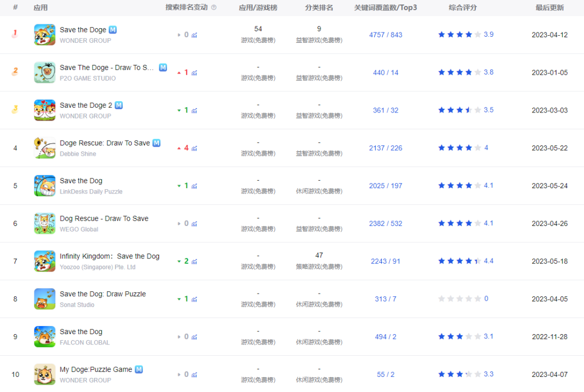Open Dog Rescue - Draw To Save icon
The width and height of the screenshot is (584, 392).
pos(45,223)
